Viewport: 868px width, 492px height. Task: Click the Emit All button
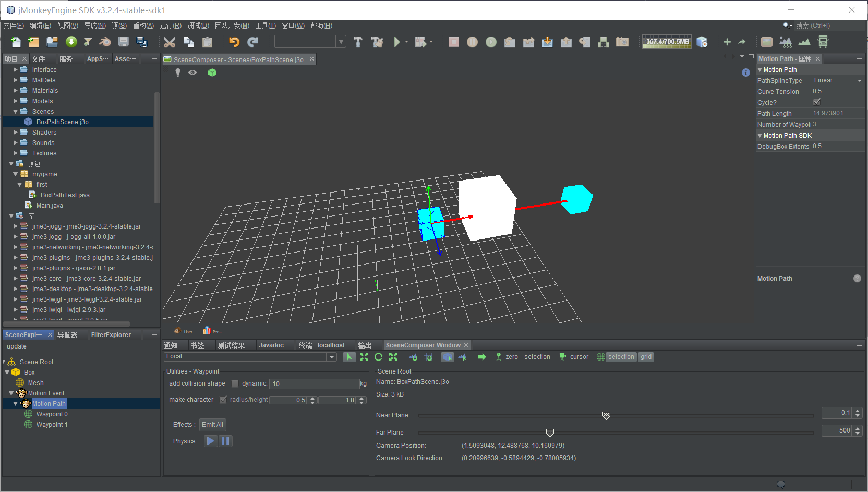coord(212,425)
